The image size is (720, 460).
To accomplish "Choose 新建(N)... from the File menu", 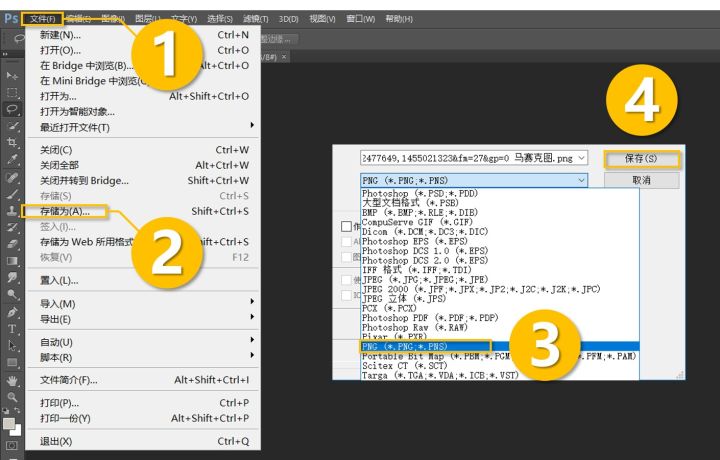I will (x=143, y=35).
